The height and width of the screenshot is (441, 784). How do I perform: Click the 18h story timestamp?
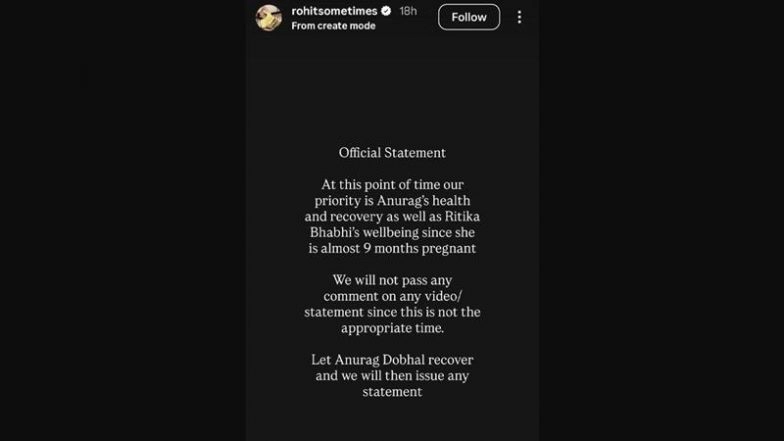408,12
